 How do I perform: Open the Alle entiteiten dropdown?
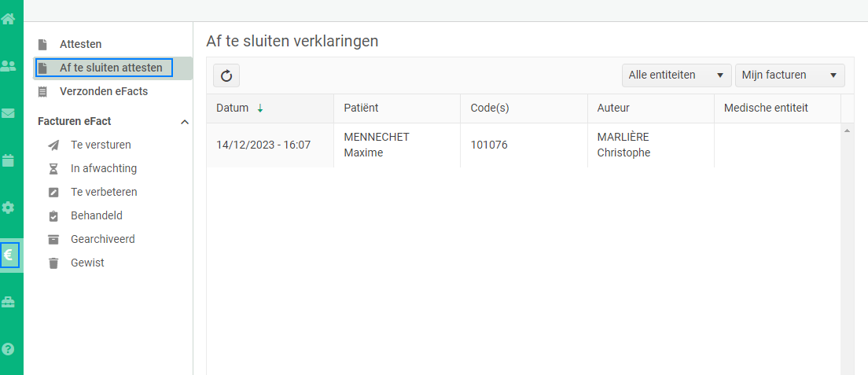676,75
